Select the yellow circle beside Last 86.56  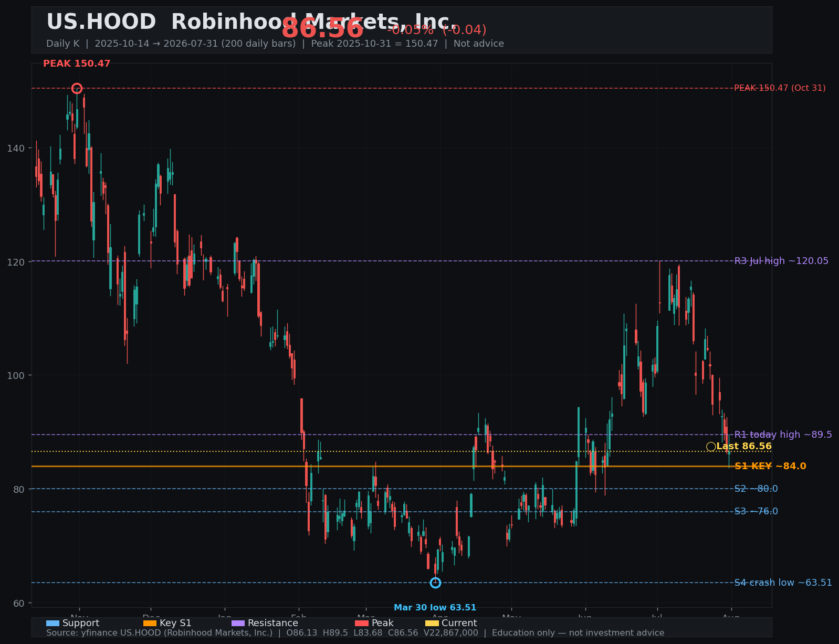[711, 447]
